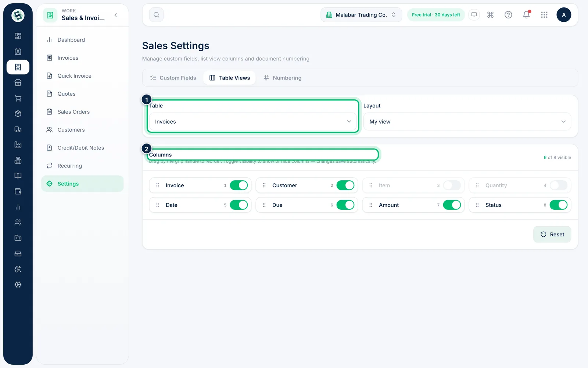
Task: Toggle Customer column visibility
Action: point(345,185)
